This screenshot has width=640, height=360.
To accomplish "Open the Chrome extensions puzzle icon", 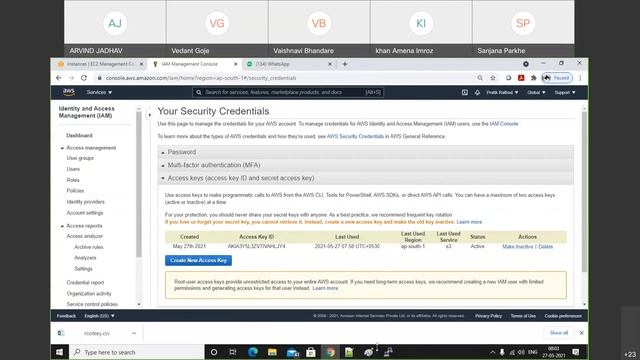I will (533, 78).
